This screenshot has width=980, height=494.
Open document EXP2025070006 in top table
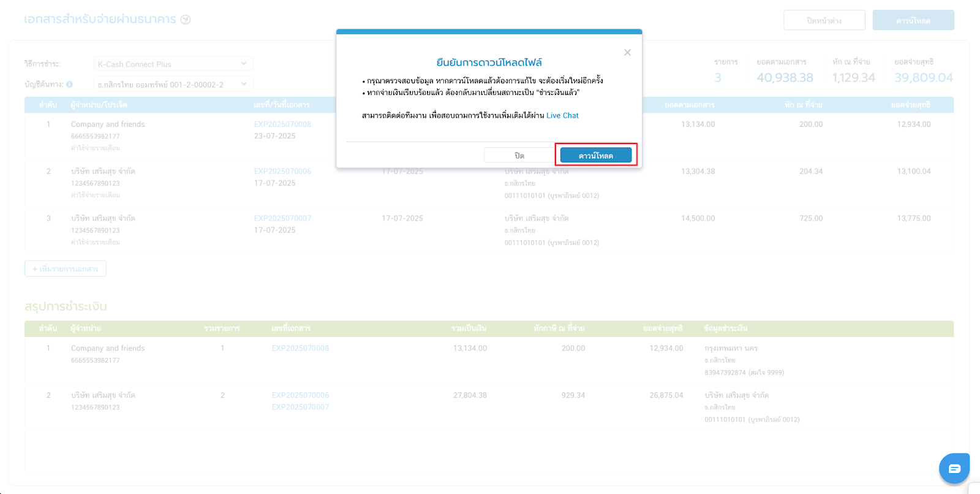coord(282,171)
